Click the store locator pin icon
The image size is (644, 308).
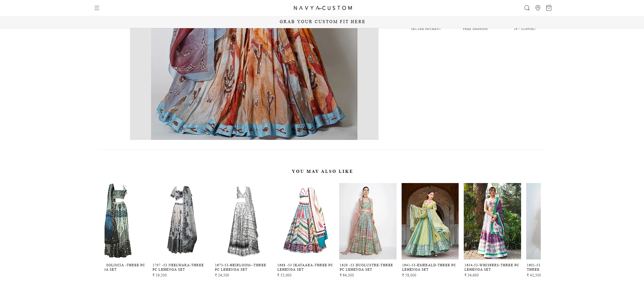538,8
